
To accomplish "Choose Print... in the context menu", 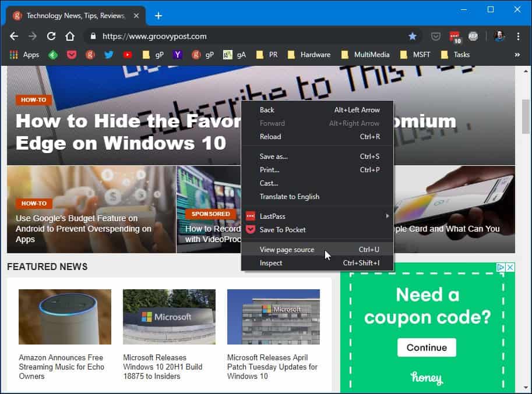I will tap(317, 170).
